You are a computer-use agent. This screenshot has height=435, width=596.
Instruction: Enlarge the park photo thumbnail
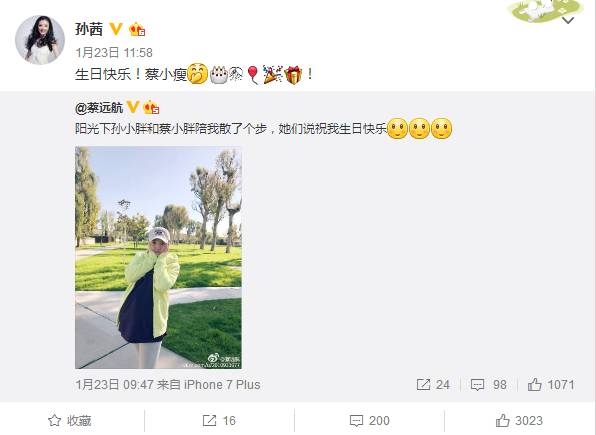click(x=159, y=257)
